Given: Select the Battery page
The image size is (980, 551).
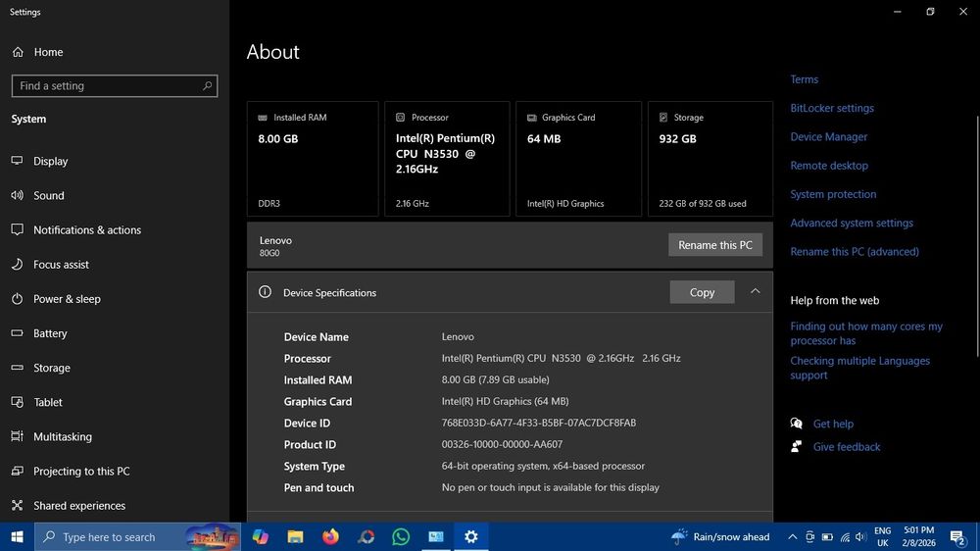Looking at the screenshot, I should point(50,332).
